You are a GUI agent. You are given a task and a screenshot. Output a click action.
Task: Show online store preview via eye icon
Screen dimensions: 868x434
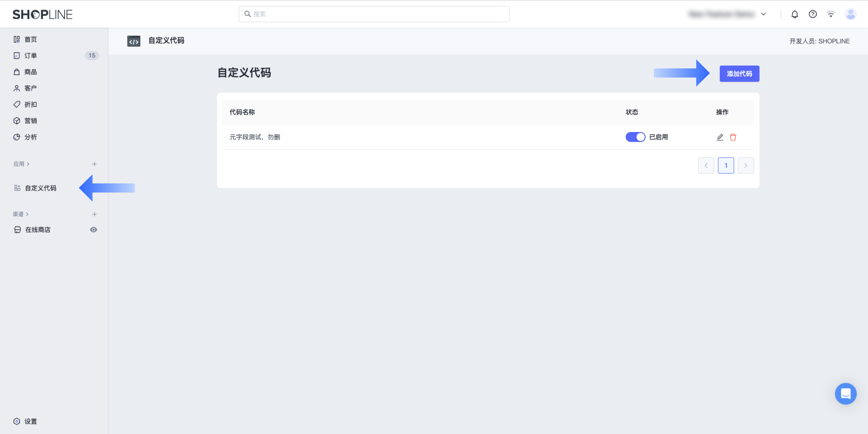coord(94,229)
